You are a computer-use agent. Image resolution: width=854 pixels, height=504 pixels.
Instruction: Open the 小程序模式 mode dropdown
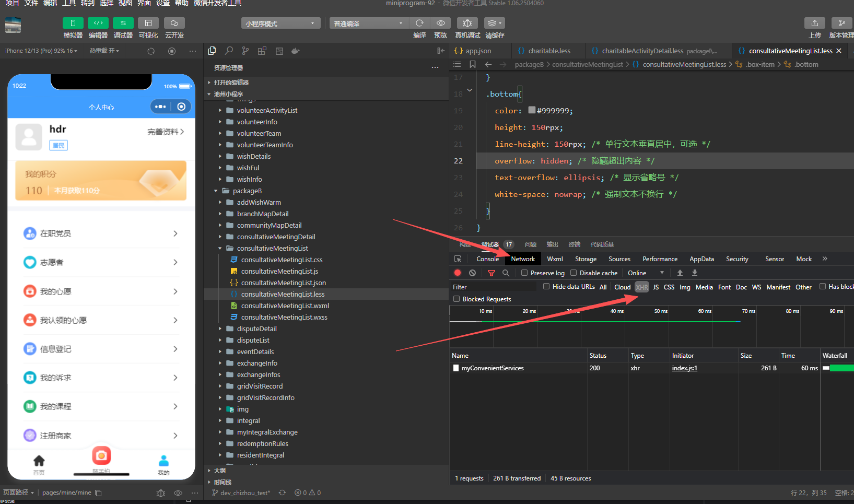(x=280, y=24)
